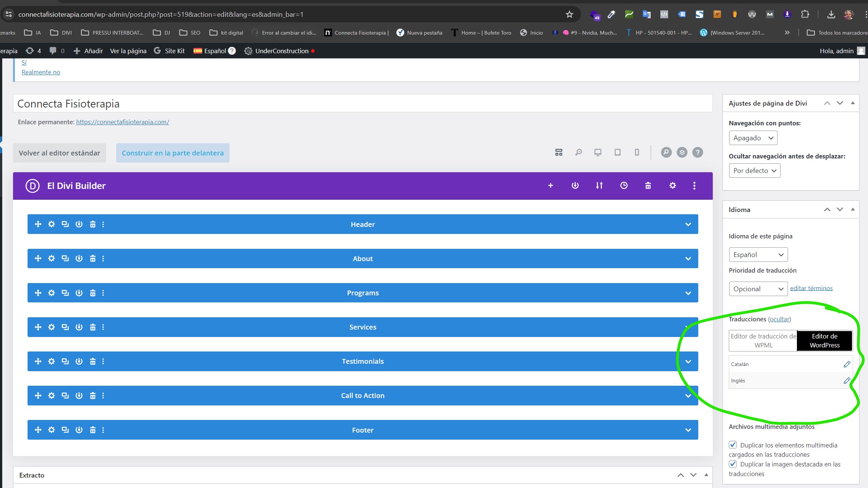Uncheck duplicate featured image in translations

[x=733, y=464]
